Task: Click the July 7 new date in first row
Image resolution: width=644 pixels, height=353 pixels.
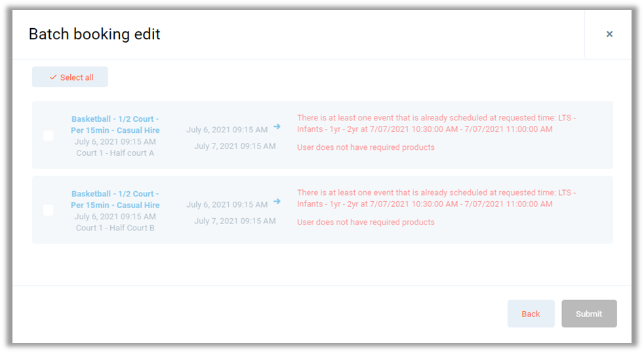Action: pos(235,146)
